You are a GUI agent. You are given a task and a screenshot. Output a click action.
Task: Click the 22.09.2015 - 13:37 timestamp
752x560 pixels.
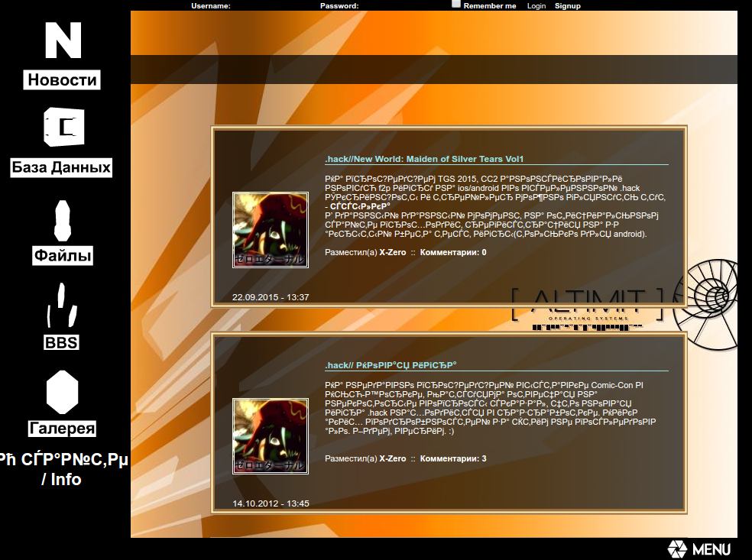point(271,297)
